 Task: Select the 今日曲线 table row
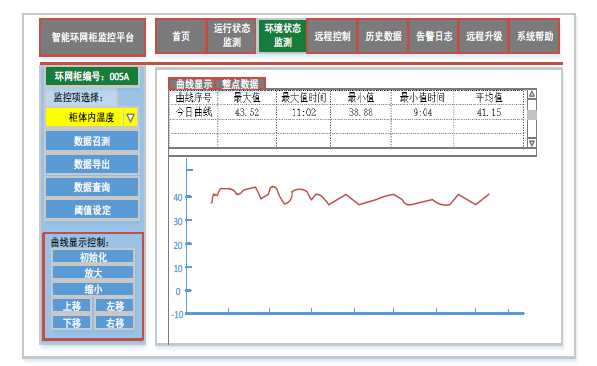tap(346, 112)
